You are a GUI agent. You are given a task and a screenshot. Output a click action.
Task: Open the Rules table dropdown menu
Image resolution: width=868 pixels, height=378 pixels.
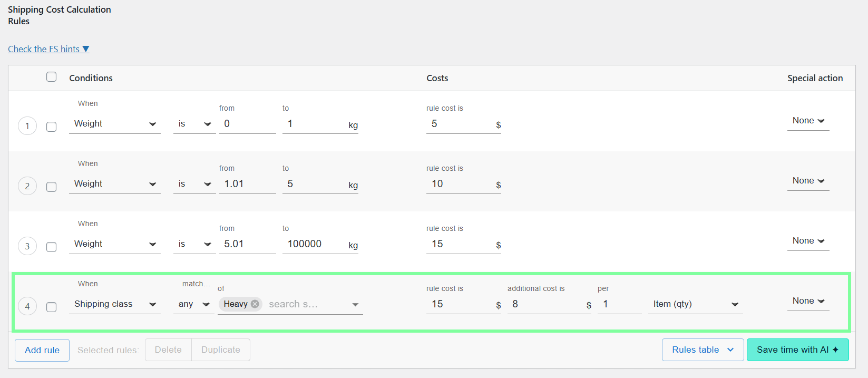point(703,350)
